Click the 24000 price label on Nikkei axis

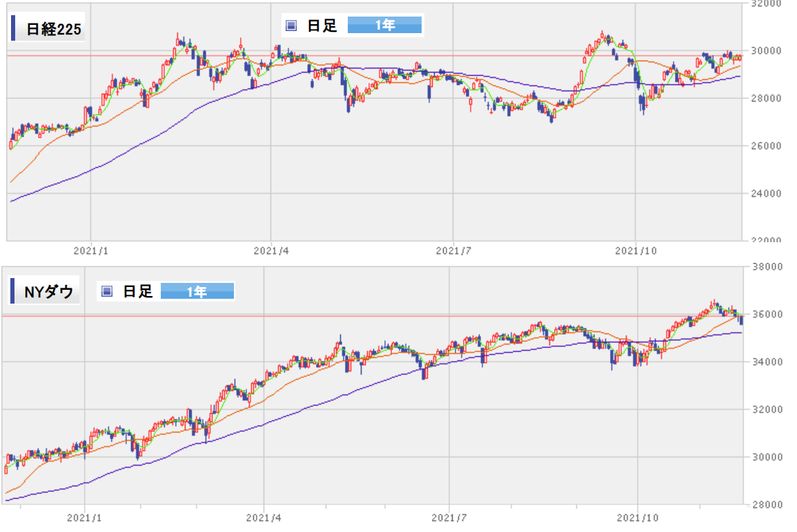(767, 193)
